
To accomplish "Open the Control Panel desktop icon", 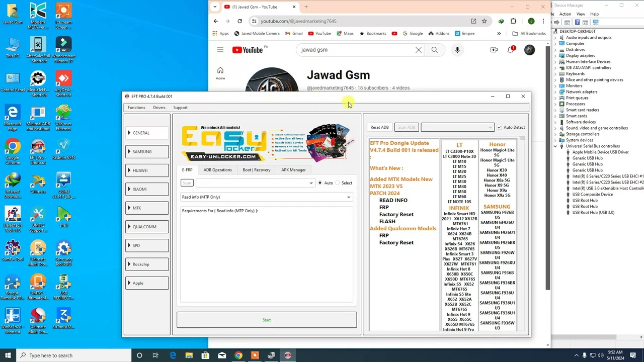I will pos(13,83).
